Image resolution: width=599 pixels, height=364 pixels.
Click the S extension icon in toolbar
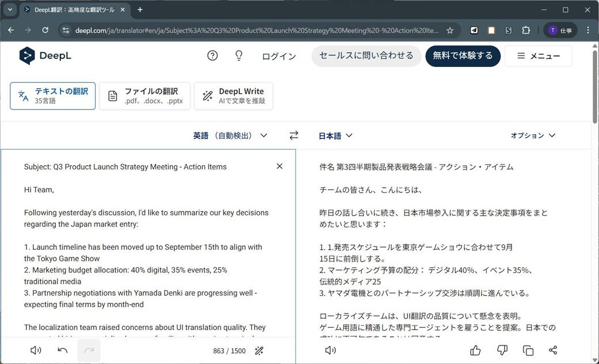pos(508,30)
